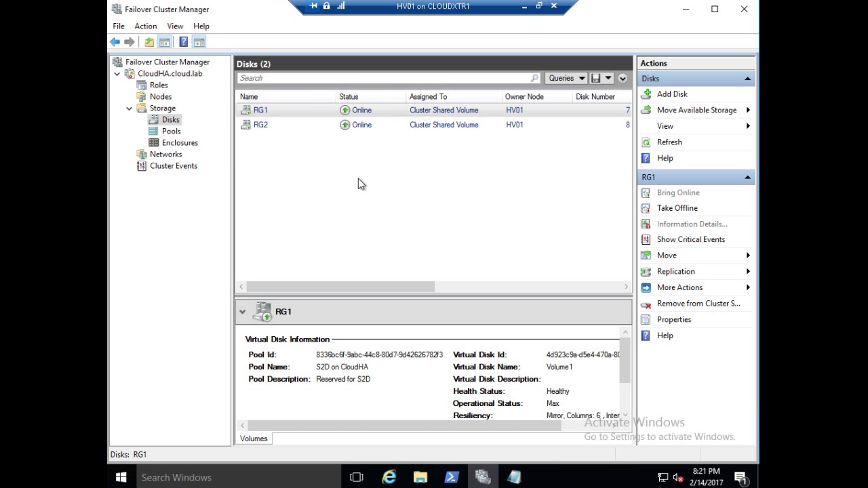The image size is (868, 488).
Task: Click the expand search options chevron
Action: 623,78
